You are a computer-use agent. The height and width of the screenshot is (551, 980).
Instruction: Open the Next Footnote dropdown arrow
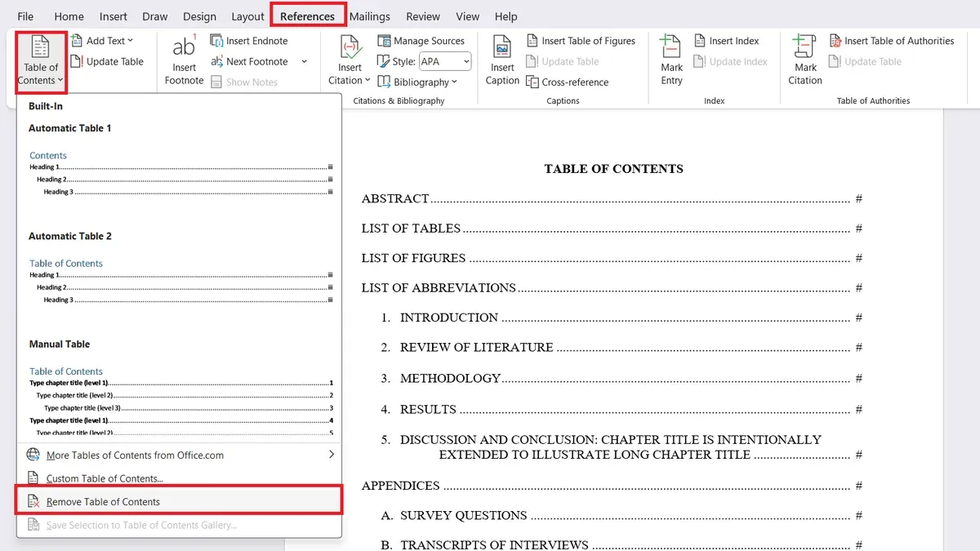[305, 61]
